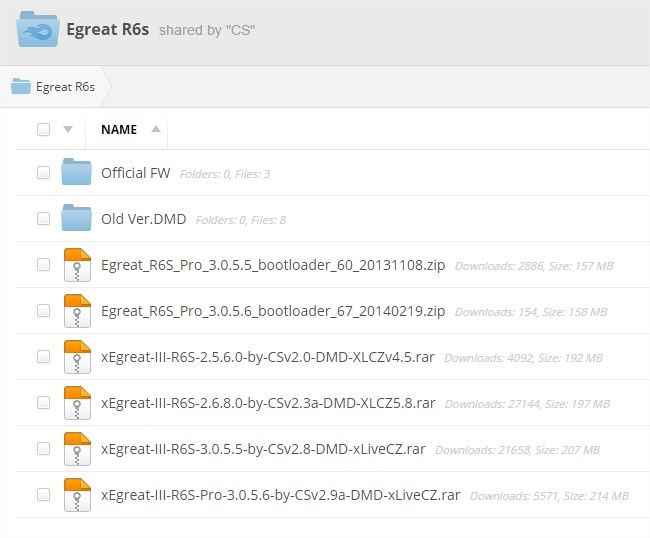Select checkbox for xEgreat-III-R6S-3.0.5.5 rar

pyautogui.click(x=44, y=448)
